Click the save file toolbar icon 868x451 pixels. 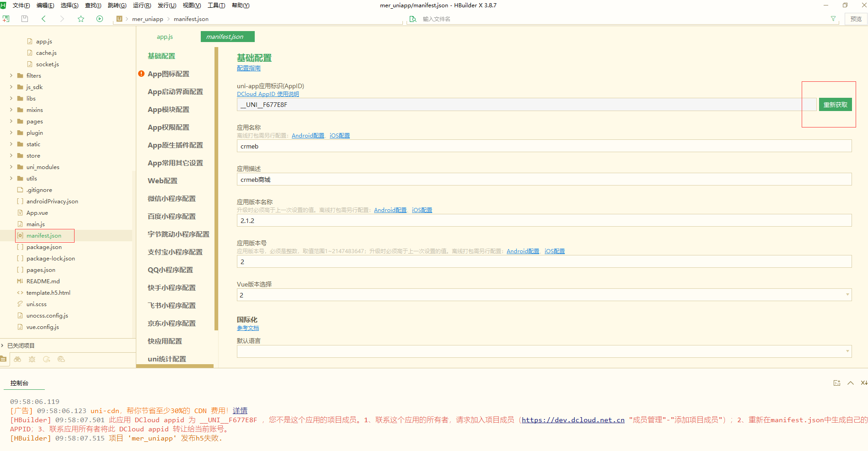(x=25, y=19)
